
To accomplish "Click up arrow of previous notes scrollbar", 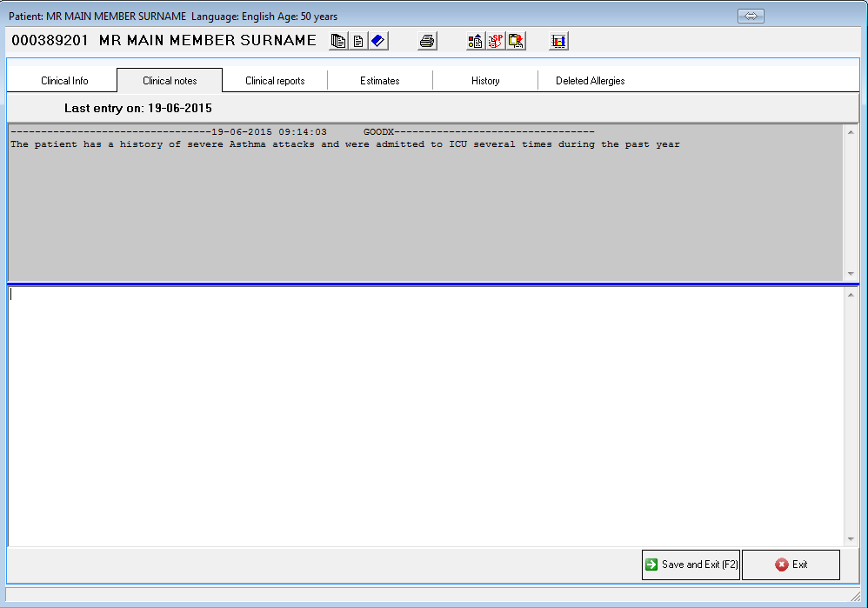I will click(x=851, y=132).
